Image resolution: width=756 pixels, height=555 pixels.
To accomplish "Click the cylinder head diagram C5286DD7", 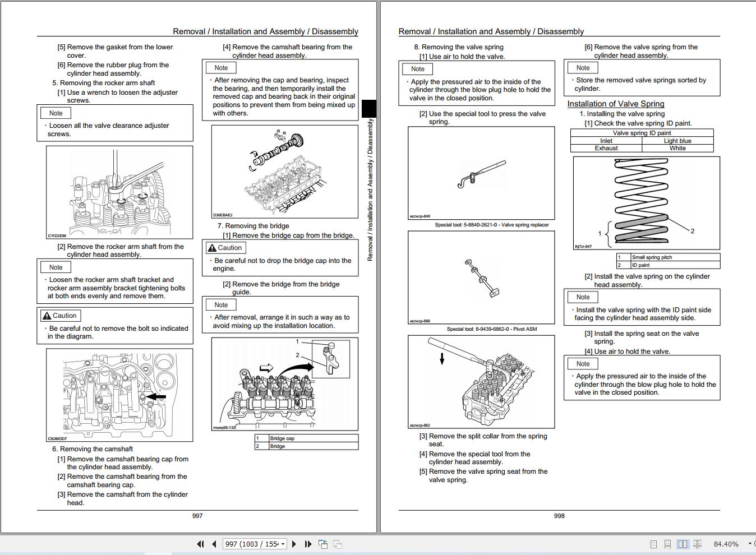I will 119,395.
